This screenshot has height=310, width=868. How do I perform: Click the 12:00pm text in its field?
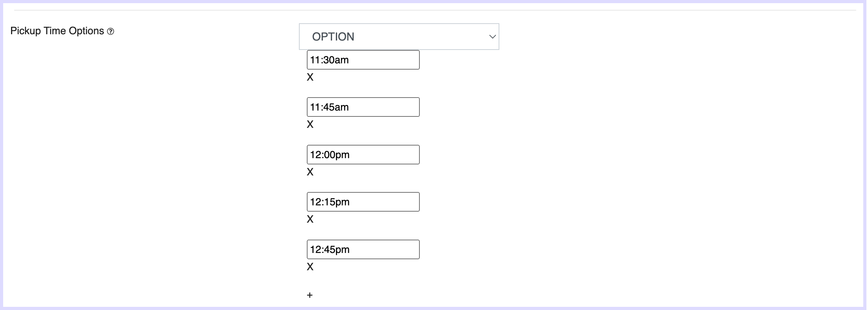[x=330, y=155]
